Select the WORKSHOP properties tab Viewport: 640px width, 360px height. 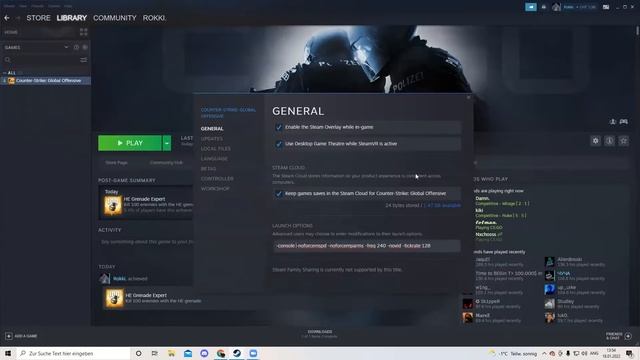(215, 189)
